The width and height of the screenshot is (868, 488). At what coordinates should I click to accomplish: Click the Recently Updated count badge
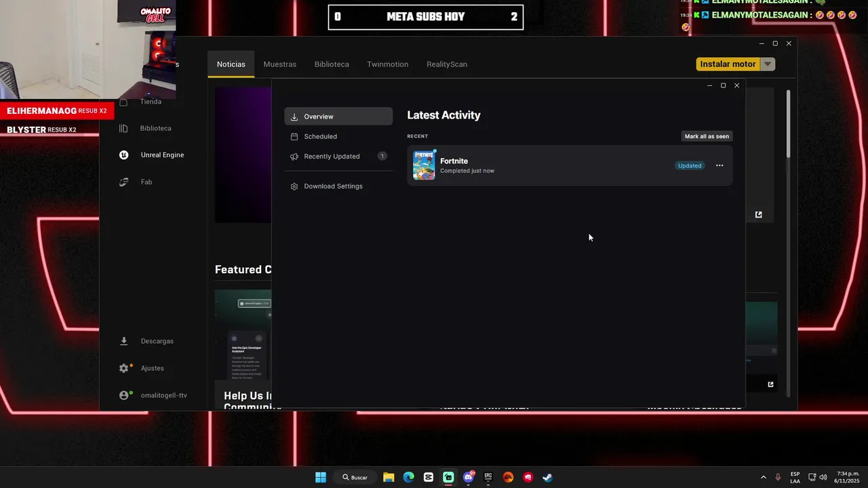point(382,157)
